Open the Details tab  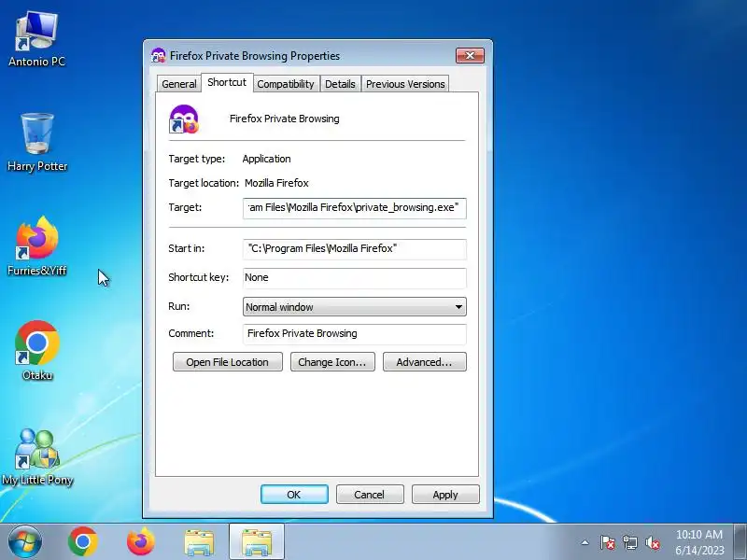click(x=340, y=84)
